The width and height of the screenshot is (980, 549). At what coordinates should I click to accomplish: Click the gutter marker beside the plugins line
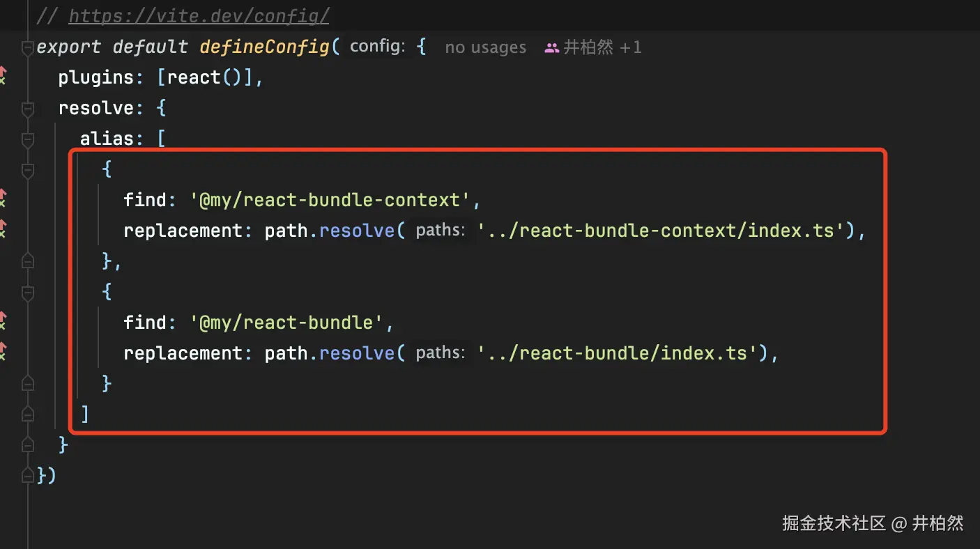point(3,75)
